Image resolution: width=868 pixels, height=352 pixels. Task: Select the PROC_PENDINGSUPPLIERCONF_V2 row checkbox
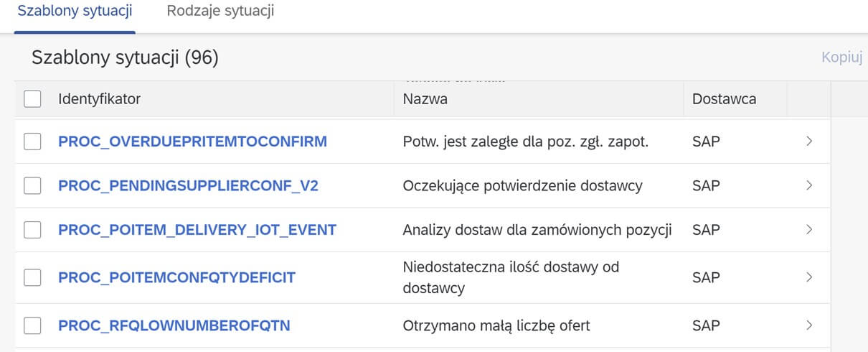[x=32, y=186]
